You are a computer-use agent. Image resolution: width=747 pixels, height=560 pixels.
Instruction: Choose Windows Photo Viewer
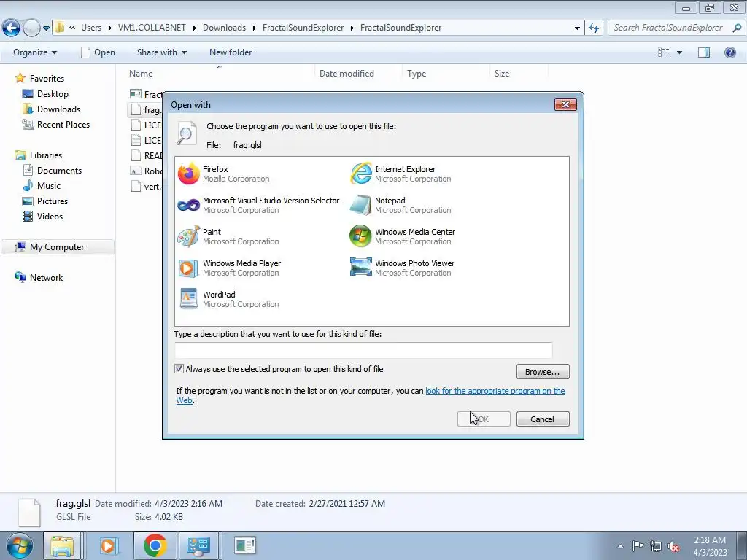coord(402,268)
